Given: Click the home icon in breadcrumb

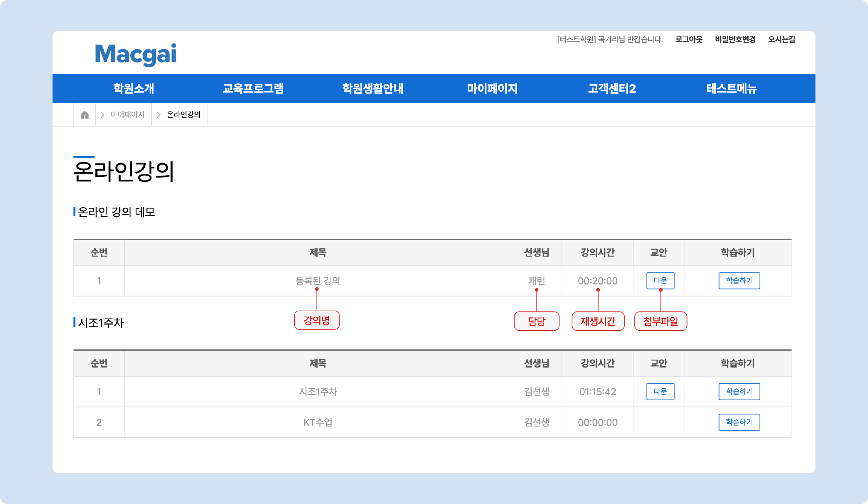Looking at the screenshot, I should point(84,114).
